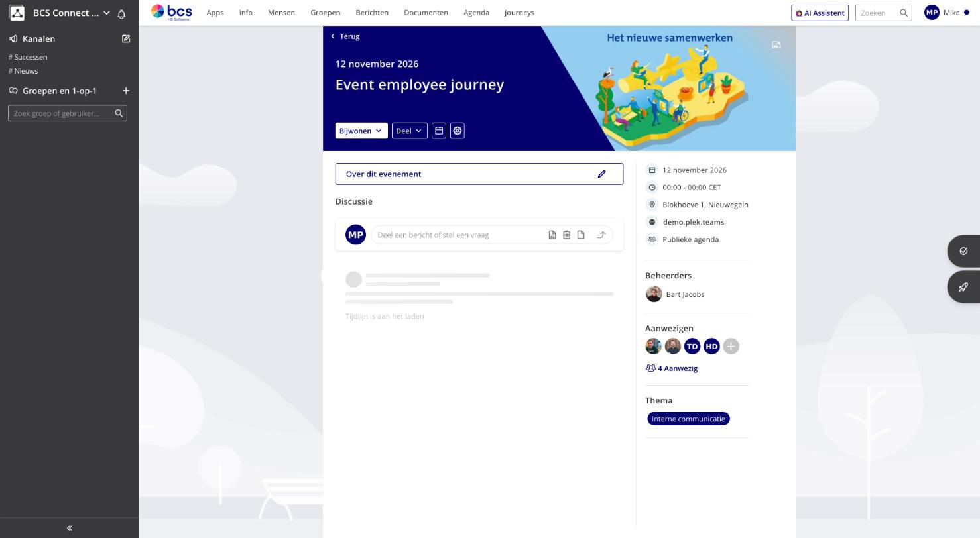Open the rocket side widget
The height and width of the screenshot is (538, 980).
point(963,287)
